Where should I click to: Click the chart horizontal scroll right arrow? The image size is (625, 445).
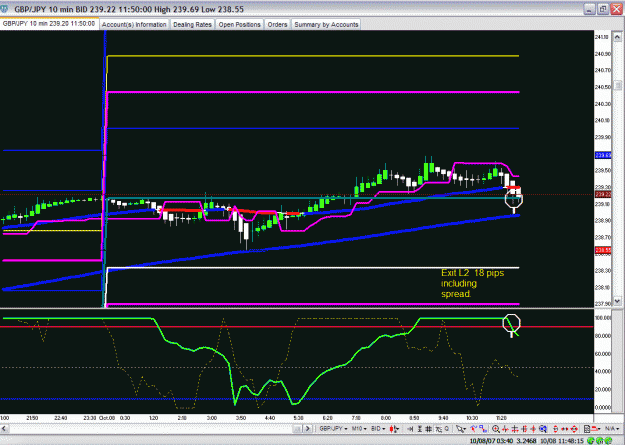pyautogui.click(x=308, y=429)
